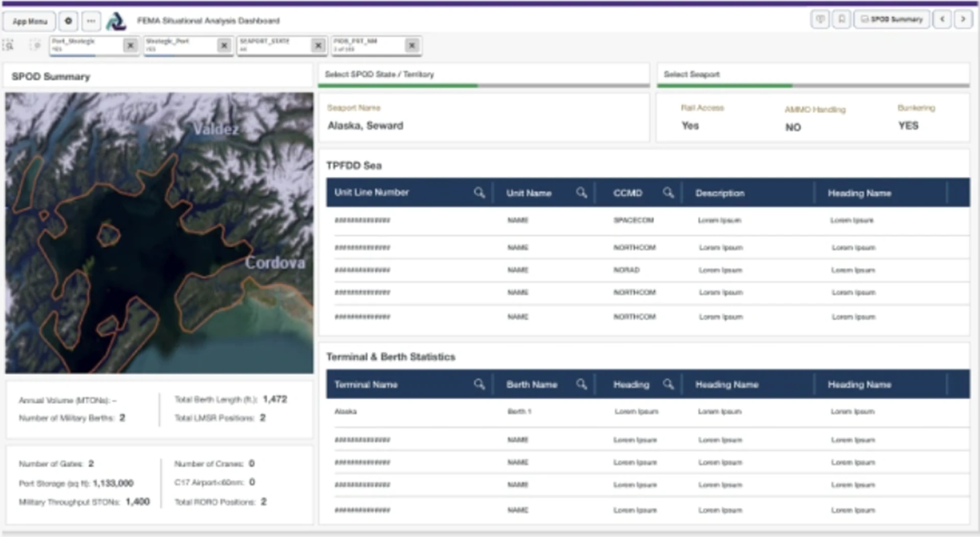The height and width of the screenshot is (537, 980).
Task: Click Port Storage value 1,133,000
Action: [113, 483]
